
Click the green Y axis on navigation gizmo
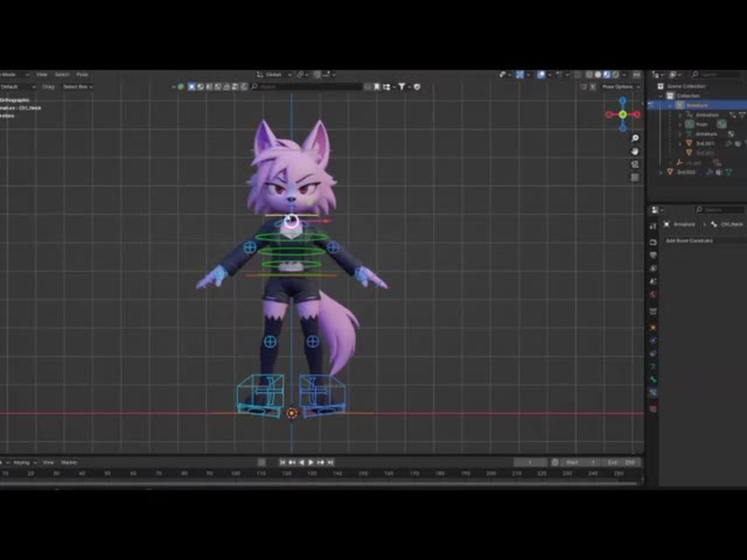(623, 114)
